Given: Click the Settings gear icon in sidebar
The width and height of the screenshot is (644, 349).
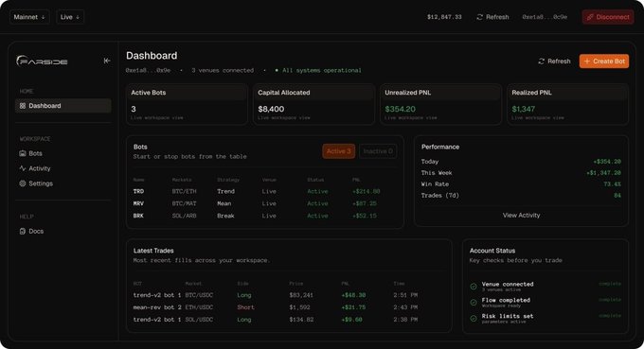Looking at the screenshot, I should point(23,183).
